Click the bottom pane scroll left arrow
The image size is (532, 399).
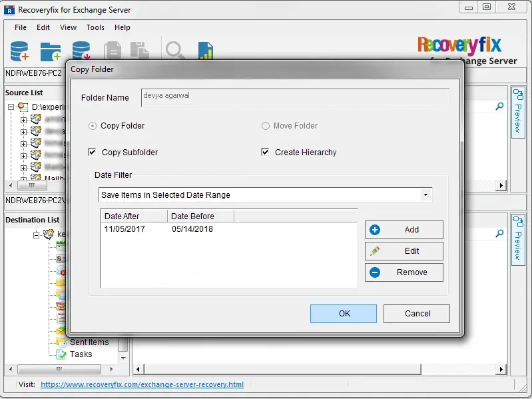click(138, 369)
